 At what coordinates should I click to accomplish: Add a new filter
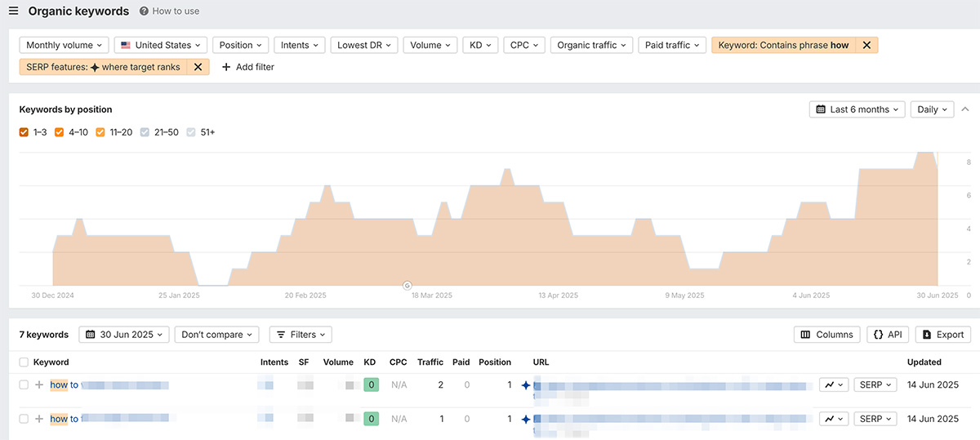[248, 67]
